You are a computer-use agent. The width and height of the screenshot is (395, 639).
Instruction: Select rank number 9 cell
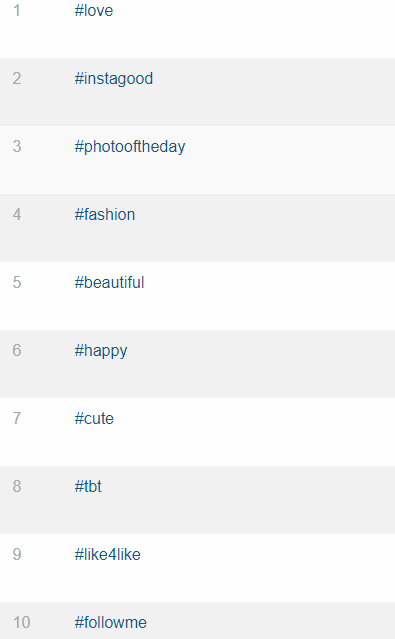click(x=17, y=555)
